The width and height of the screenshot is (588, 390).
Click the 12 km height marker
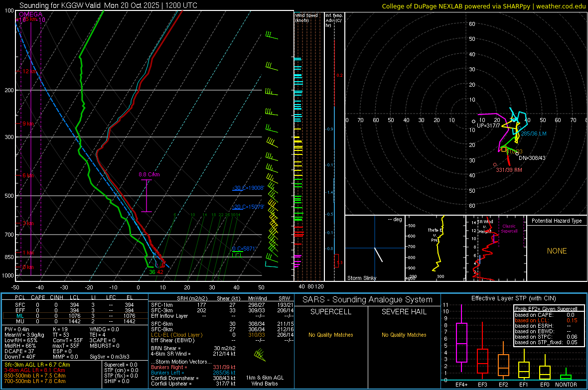coord(29,71)
